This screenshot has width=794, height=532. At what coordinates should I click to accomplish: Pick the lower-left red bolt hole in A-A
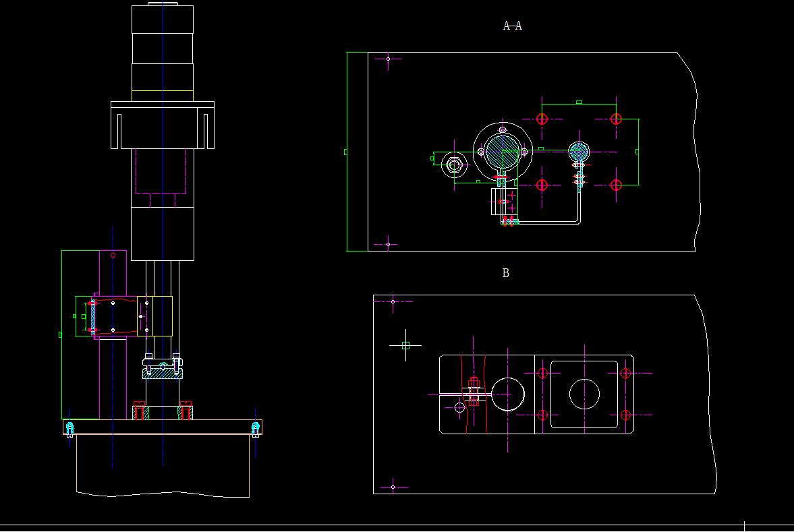(542, 185)
